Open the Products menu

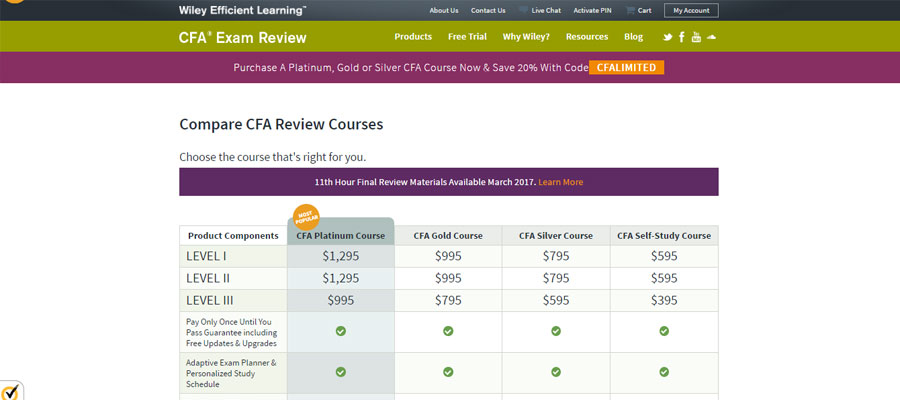click(x=413, y=37)
